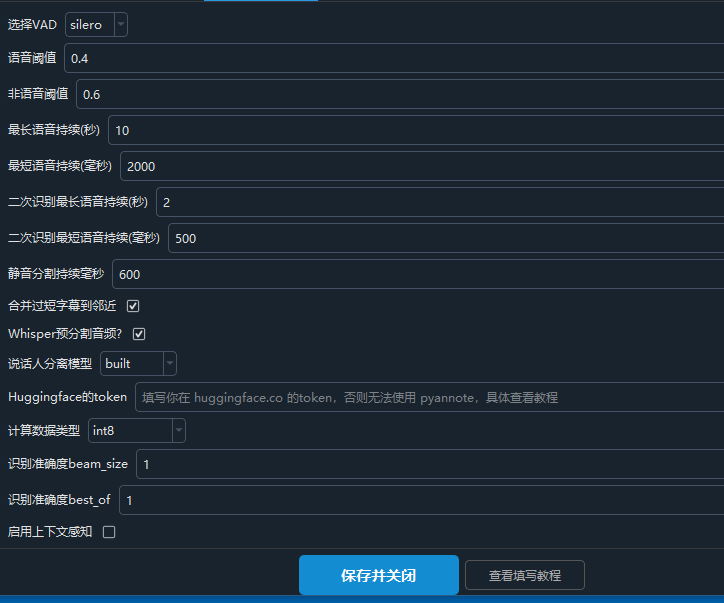This screenshot has height=603, width=724.
Task: Click the 识别准确度best_of input field
Action: tap(422, 500)
